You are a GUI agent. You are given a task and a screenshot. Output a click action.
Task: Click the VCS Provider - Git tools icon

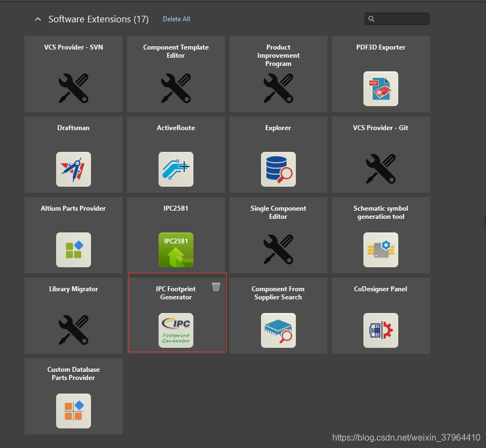coord(381,169)
